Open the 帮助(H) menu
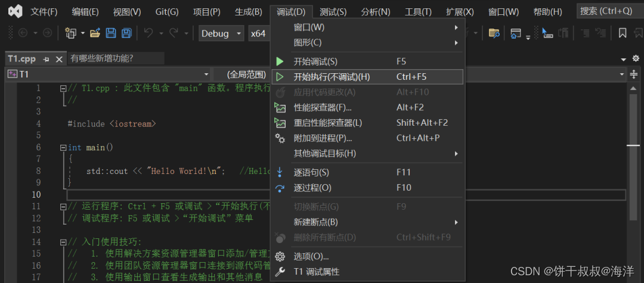The height and width of the screenshot is (283, 644). click(547, 11)
